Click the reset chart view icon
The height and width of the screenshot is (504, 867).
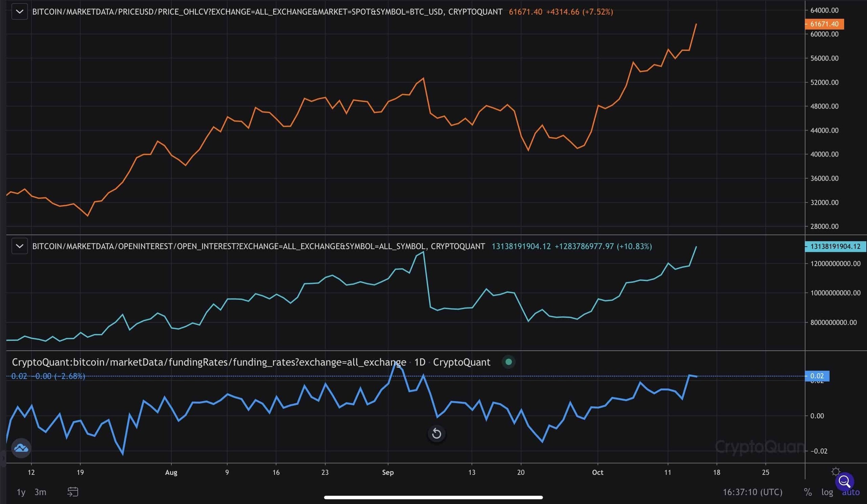(x=436, y=434)
